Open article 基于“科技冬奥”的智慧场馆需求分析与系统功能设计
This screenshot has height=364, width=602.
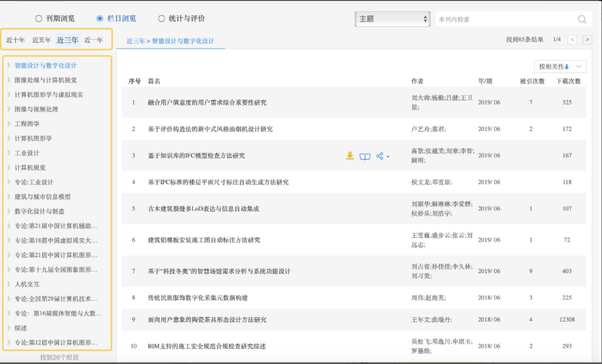pyautogui.click(x=219, y=271)
